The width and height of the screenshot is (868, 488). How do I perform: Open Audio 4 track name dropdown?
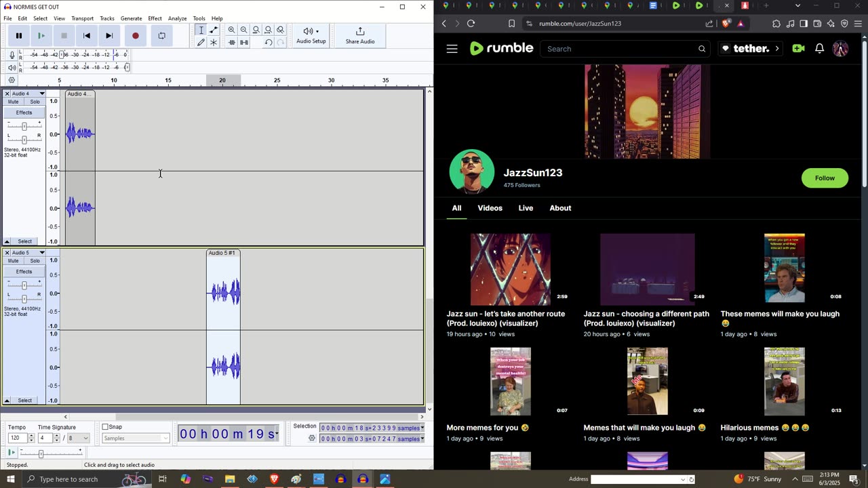click(41, 94)
